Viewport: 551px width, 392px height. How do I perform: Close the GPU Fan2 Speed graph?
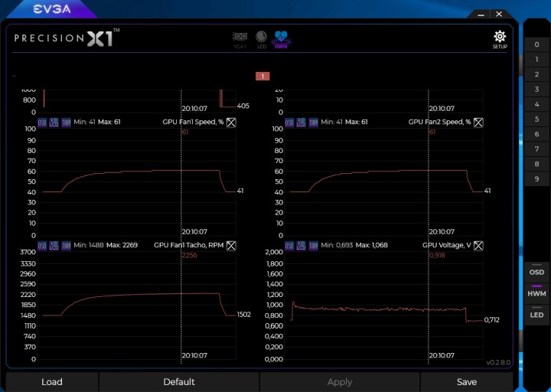coord(478,122)
